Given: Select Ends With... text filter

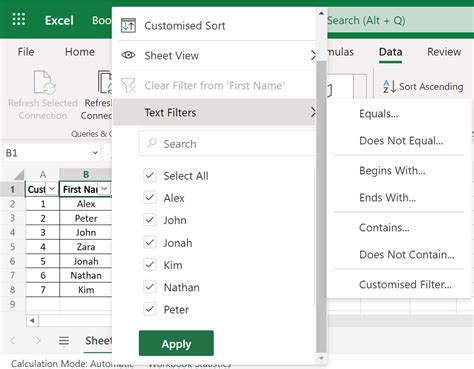Looking at the screenshot, I should point(398,198).
